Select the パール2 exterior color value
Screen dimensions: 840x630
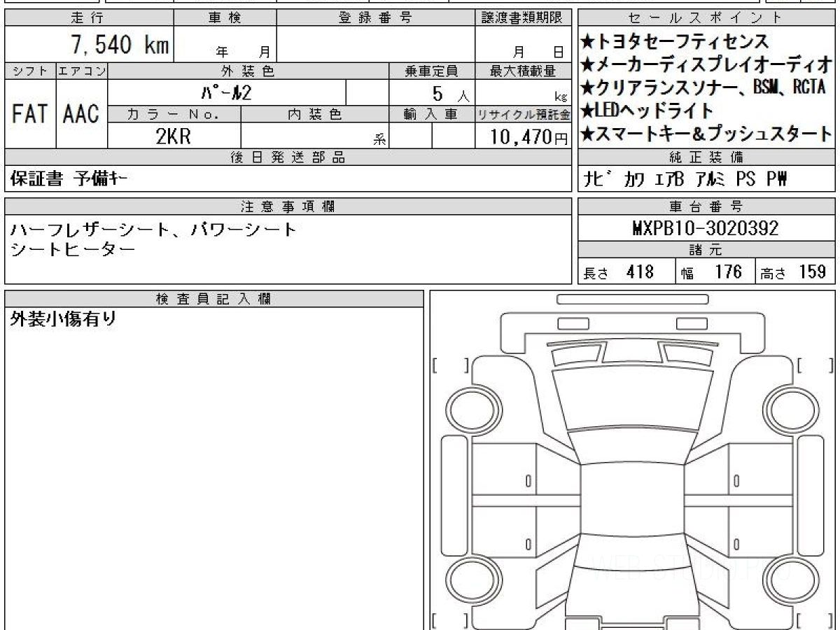point(225,92)
